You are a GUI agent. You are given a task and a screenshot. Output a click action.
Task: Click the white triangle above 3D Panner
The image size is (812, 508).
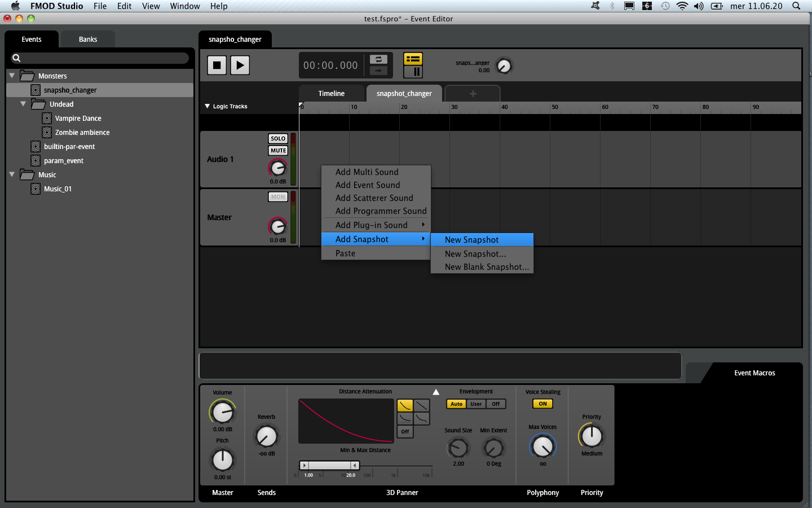pyautogui.click(x=436, y=392)
